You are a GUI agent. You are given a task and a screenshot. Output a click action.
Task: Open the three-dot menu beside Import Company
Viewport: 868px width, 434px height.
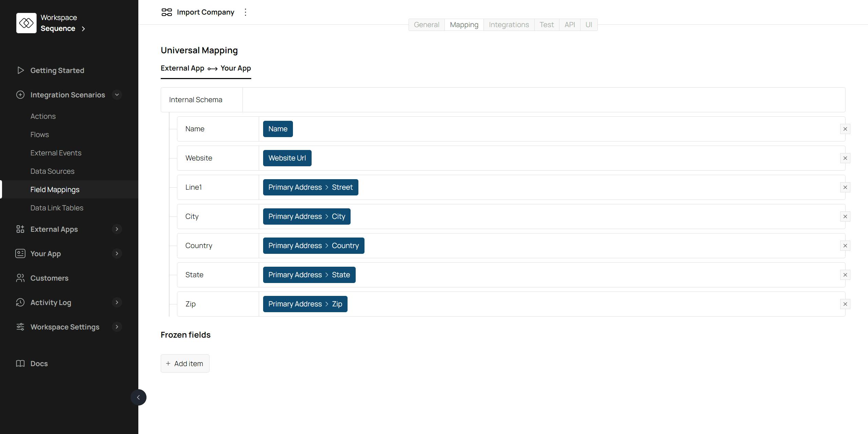tap(245, 12)
